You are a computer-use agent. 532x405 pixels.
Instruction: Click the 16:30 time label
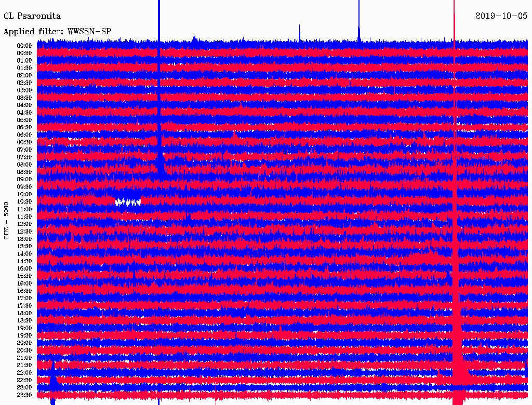pyautogui.click(x=24, y=291)
